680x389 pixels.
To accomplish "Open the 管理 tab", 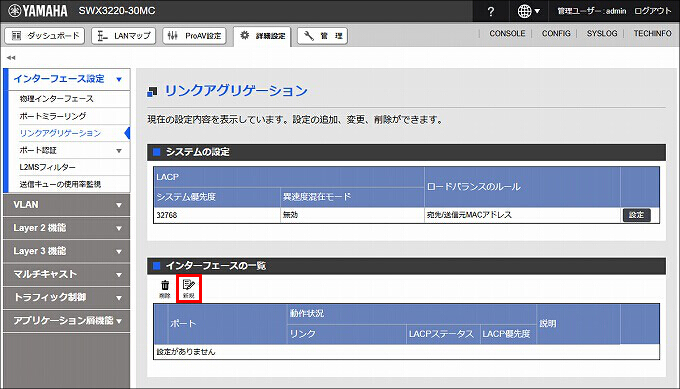I will click(322, 36).
